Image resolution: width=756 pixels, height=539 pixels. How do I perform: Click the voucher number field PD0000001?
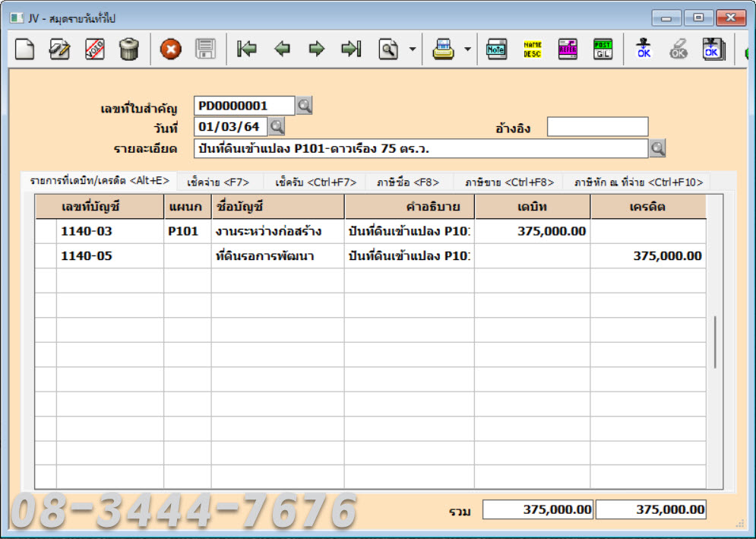point(244,106)
